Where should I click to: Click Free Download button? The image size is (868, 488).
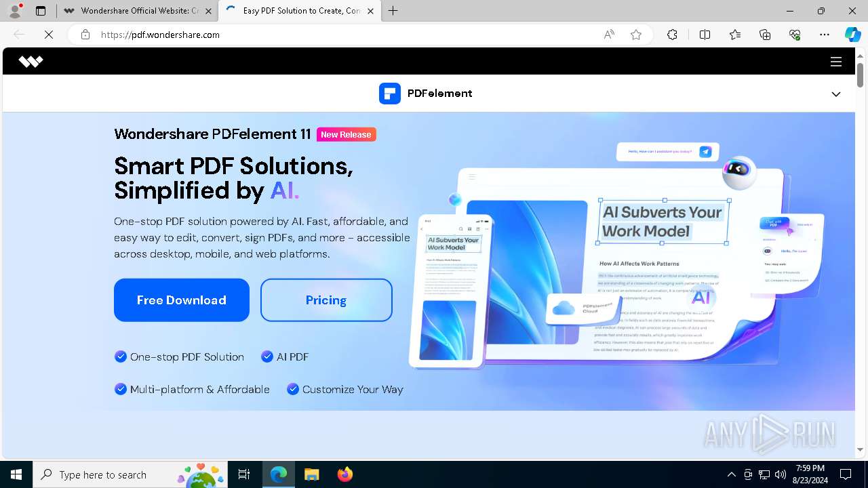[182, 300]
